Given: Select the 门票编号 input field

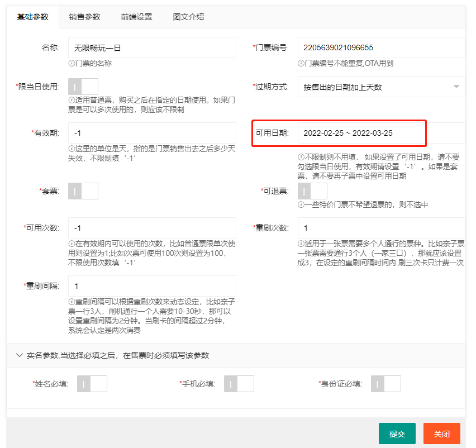Looking at the screenshot, I should point(380,47).
